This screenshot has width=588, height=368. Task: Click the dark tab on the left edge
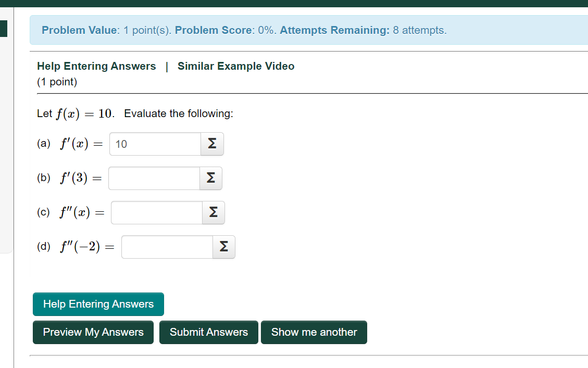[x=3, y=30]
